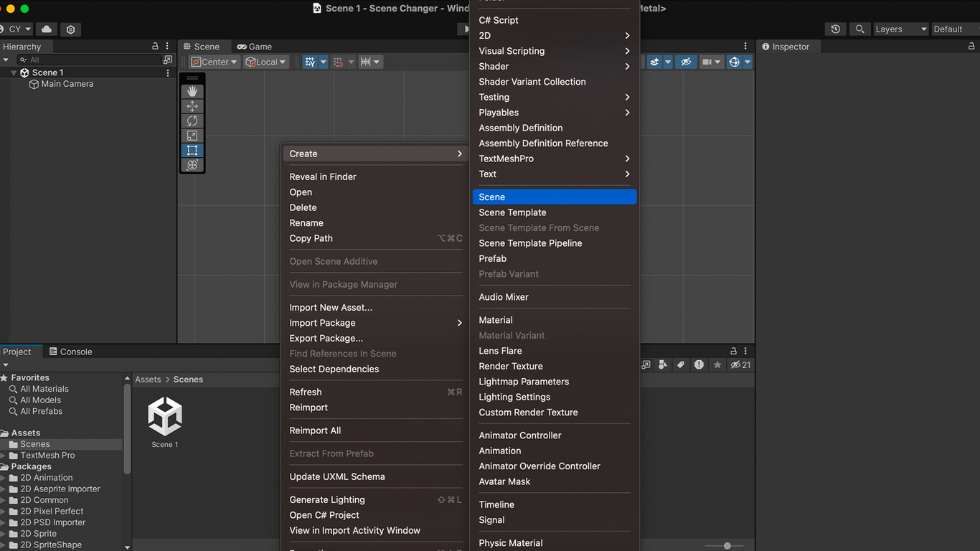Select the Rotate tool
This screenshot has height=551, width=980.
click(192, 121)
